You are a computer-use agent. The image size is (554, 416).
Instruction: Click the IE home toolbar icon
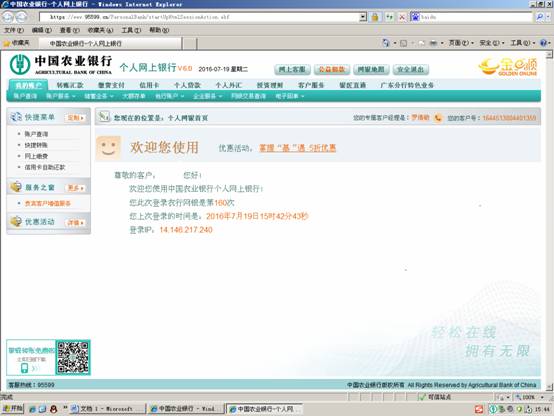pos(386,43)
